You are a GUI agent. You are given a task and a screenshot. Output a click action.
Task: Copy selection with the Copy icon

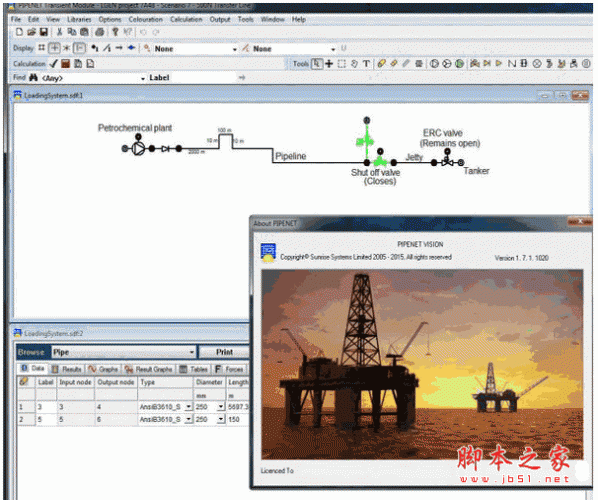pos(71,32)
